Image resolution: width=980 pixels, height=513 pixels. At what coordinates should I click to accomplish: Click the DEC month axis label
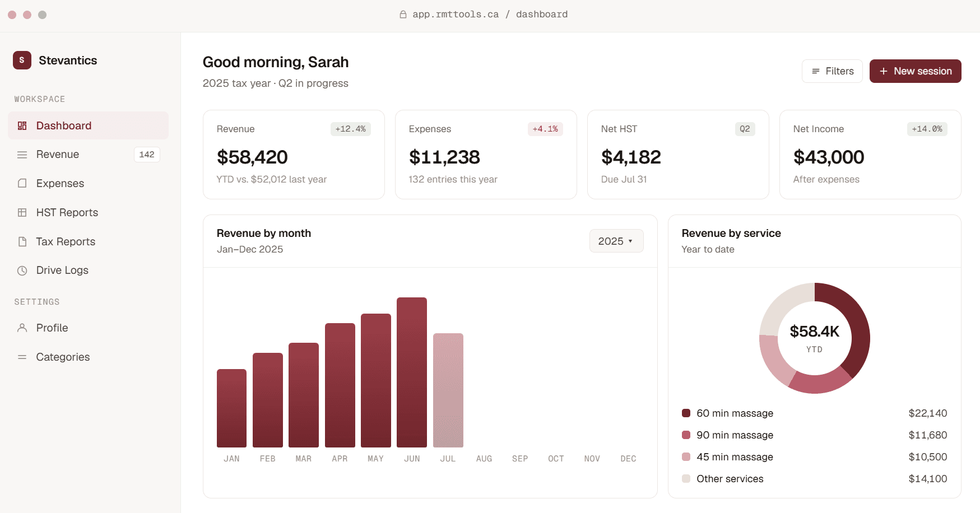click(x=628, y=459)
